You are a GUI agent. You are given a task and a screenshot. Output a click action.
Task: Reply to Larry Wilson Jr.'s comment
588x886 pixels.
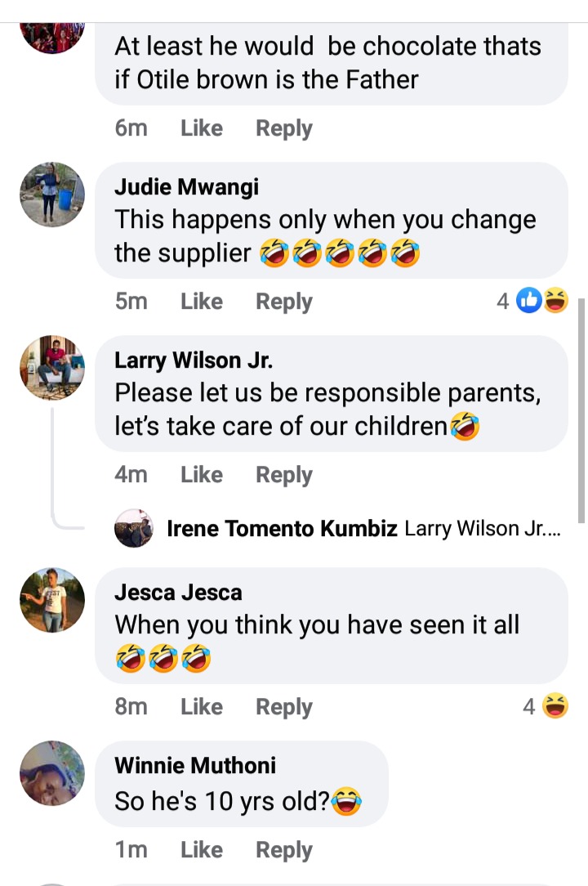click(x=284, y=475)
